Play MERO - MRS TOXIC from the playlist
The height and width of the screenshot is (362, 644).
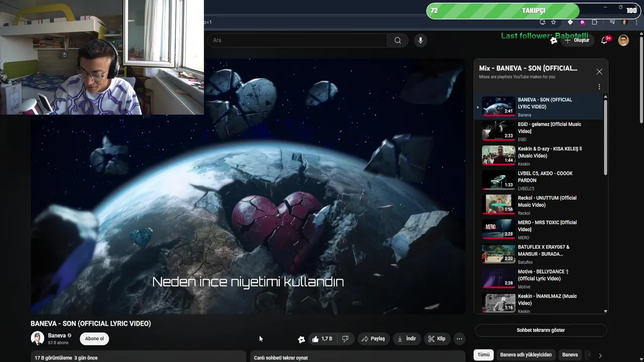[538, 230]
